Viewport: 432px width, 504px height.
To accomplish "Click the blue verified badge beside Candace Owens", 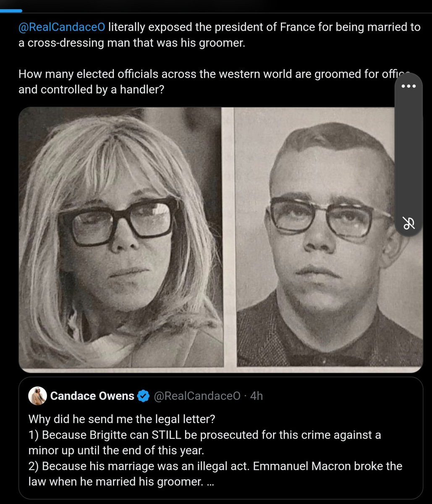I will [144, 396].
